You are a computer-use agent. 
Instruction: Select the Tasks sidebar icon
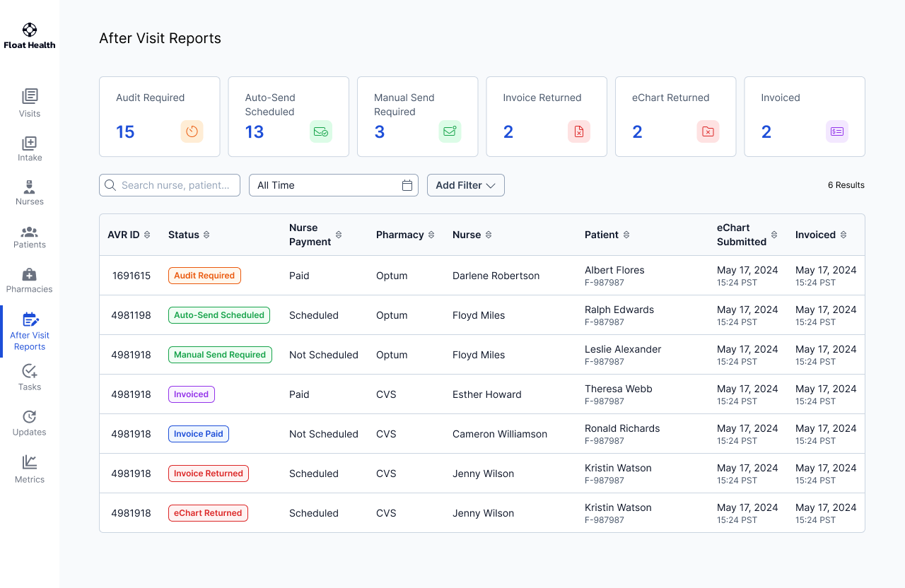pos(29,370)
